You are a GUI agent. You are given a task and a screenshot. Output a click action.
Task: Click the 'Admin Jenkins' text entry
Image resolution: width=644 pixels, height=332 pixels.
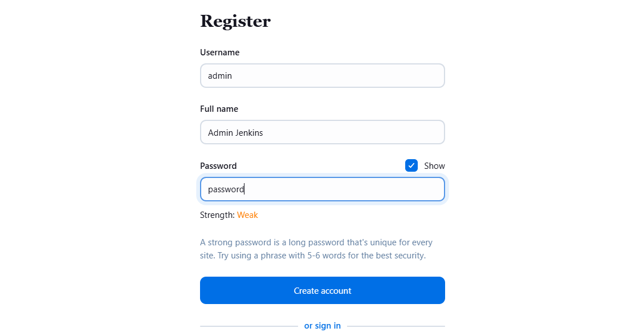click(235, 133)
